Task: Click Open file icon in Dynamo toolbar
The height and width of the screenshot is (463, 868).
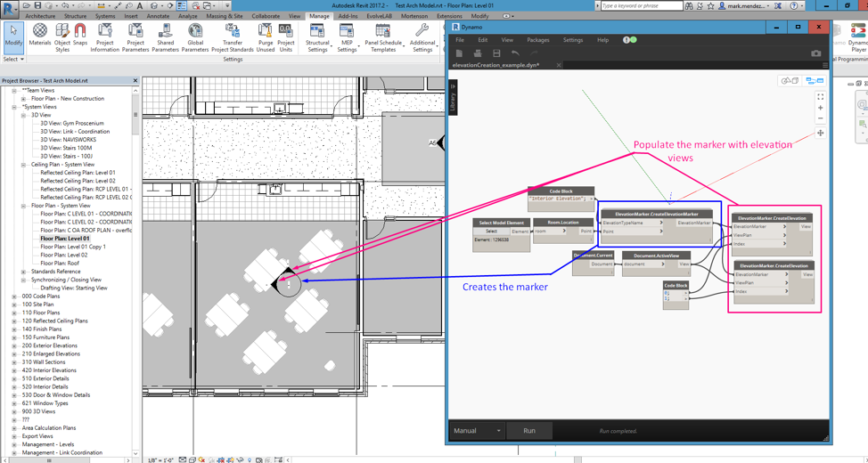Action: [x=478, y=53]
